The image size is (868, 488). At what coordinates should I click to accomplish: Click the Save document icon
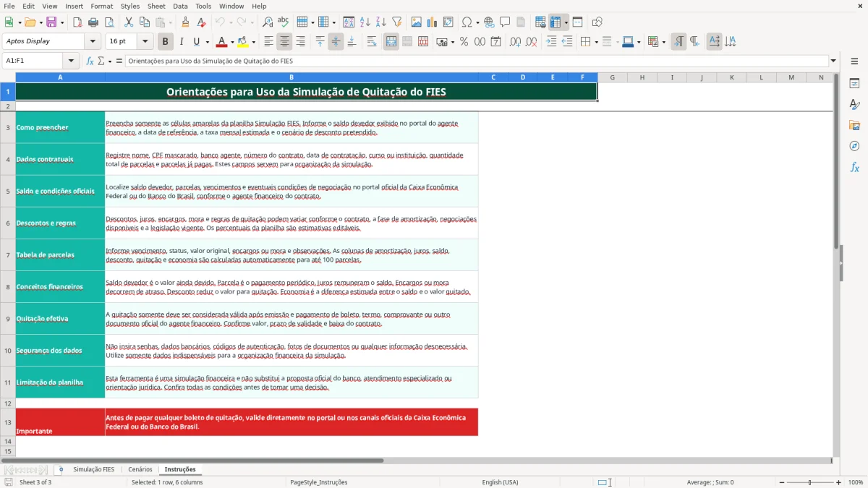(51, 22)
